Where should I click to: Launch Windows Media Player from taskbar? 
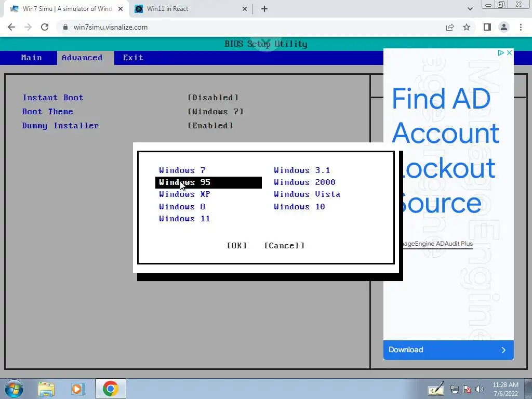tap(78, 389)
